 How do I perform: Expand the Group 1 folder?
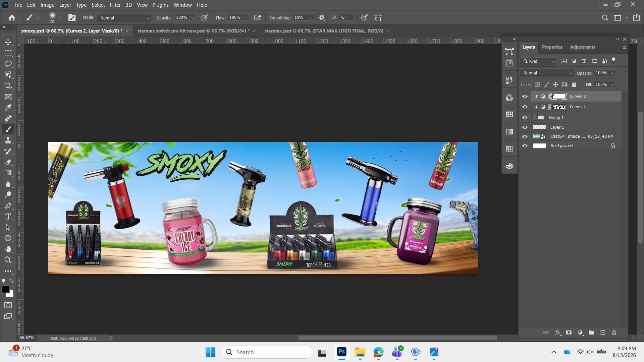534,118
